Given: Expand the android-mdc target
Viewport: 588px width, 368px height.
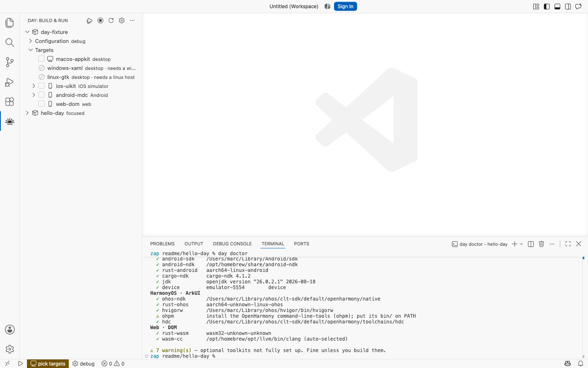Looking at the screenshot, I should click(x=34, y=95).
